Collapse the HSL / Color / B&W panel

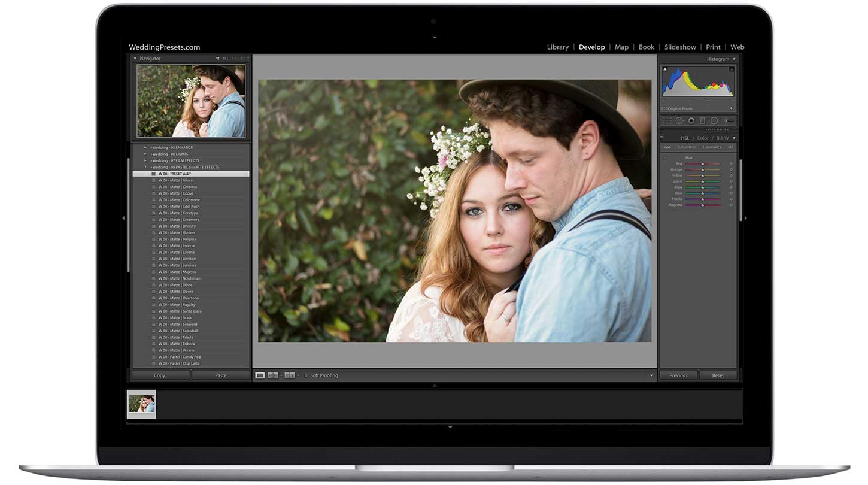click(x=734, y=138)
